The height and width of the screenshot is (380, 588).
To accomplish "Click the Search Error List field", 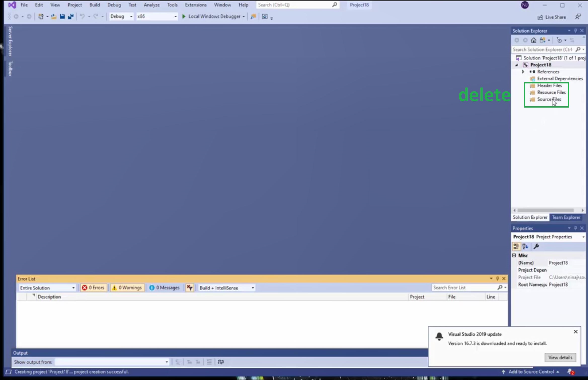I will click(463, 288).
